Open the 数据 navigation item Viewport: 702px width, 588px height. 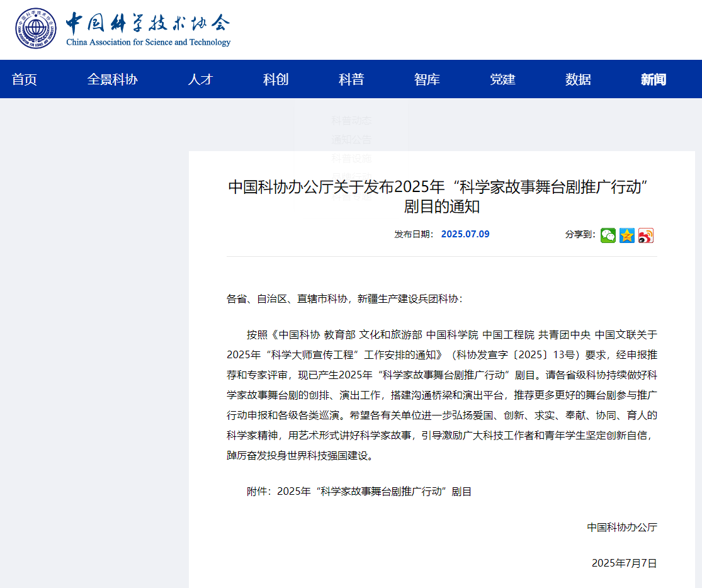point(578,79)
